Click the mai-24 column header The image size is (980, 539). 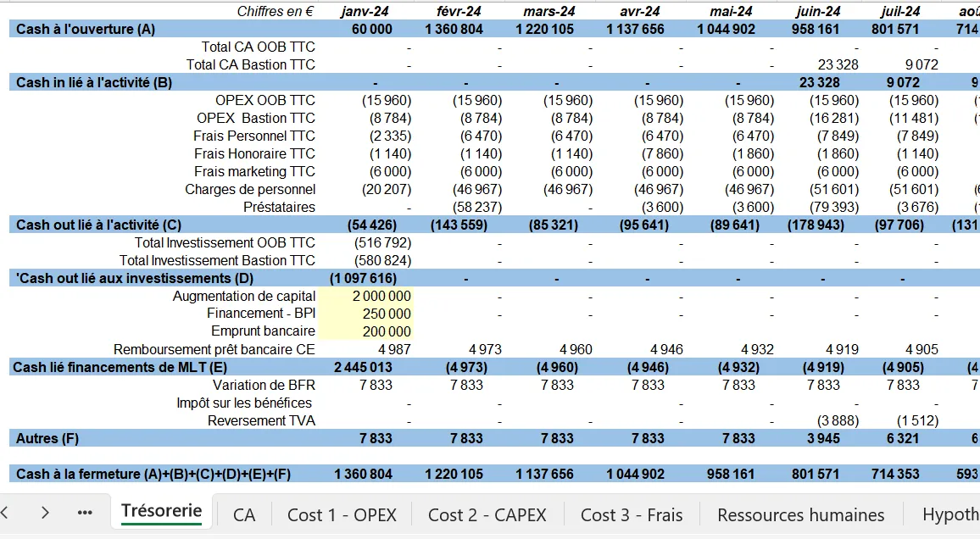click(731, 11)
